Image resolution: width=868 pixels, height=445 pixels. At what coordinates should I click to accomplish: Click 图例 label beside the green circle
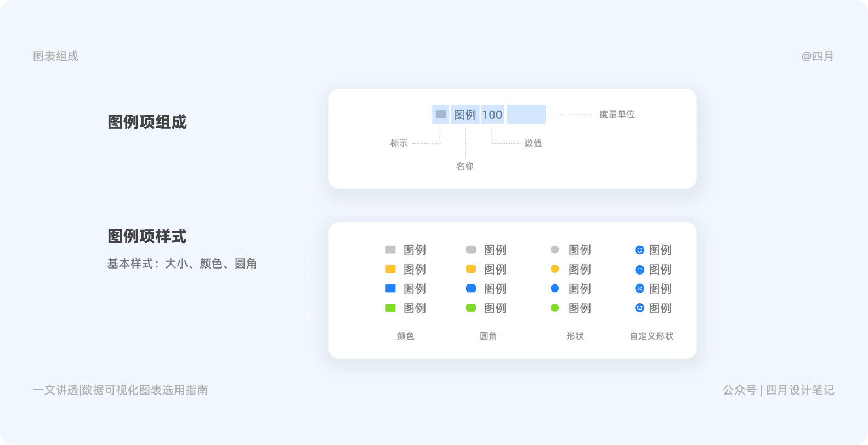click(x=580, y=309)
